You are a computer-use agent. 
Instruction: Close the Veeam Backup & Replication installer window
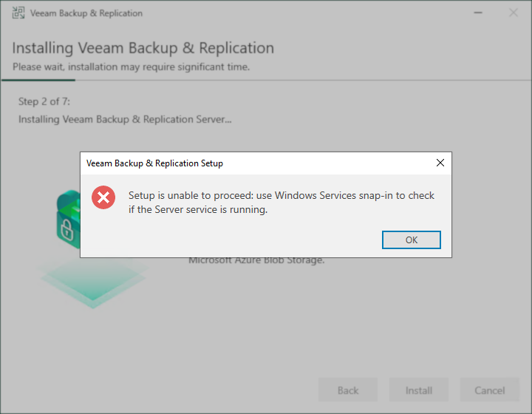(514, 13)
